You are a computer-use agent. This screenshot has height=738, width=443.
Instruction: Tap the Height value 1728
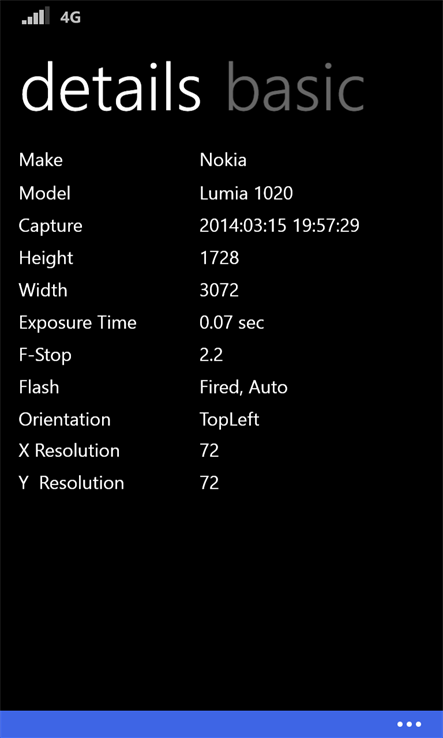click(x=219, y=258)
